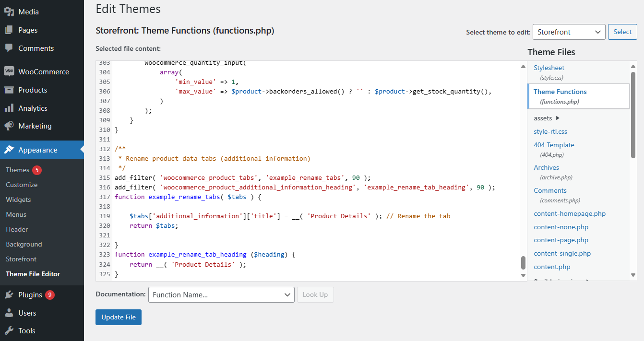Image resolution: width=644 pixels, height=341 pixels.
Task: Open the Function Name documentation dropdown
Action: [x=221, y=294]
